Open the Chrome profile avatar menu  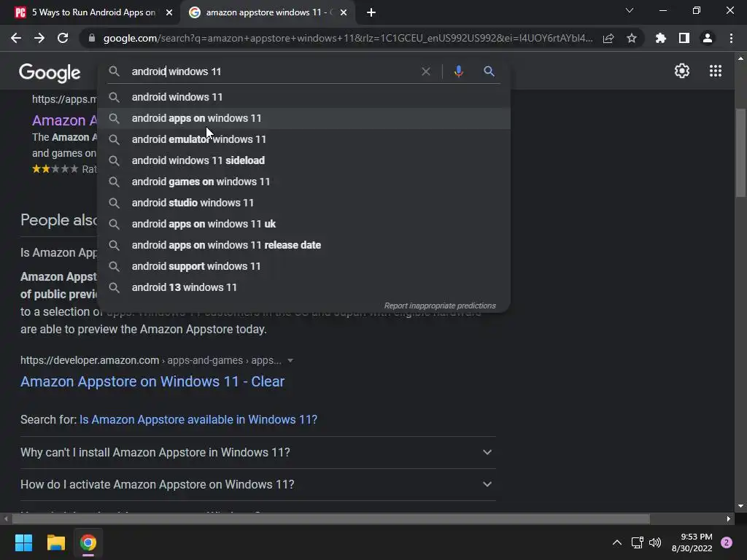[x=708, y=38]
